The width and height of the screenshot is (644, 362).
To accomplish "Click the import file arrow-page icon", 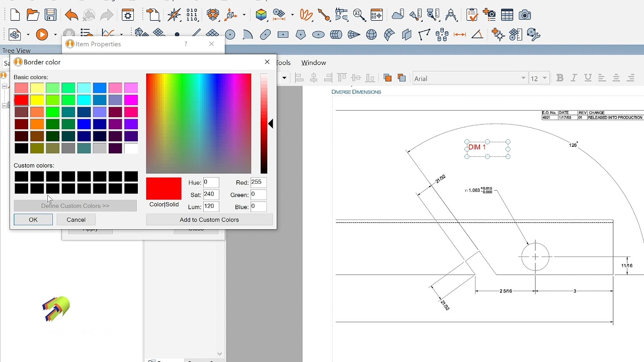I will coord(153,15).
